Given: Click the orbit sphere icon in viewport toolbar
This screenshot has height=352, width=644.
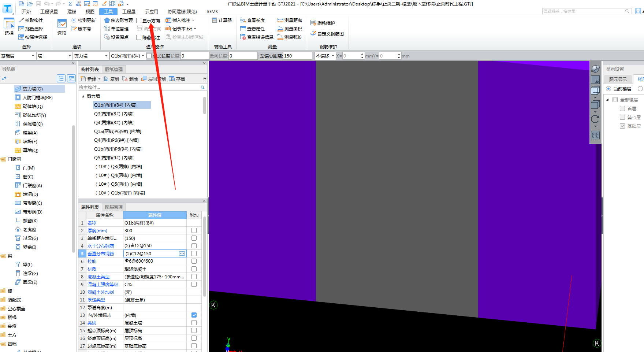Looking at the screenshot, I should [595, 68].
